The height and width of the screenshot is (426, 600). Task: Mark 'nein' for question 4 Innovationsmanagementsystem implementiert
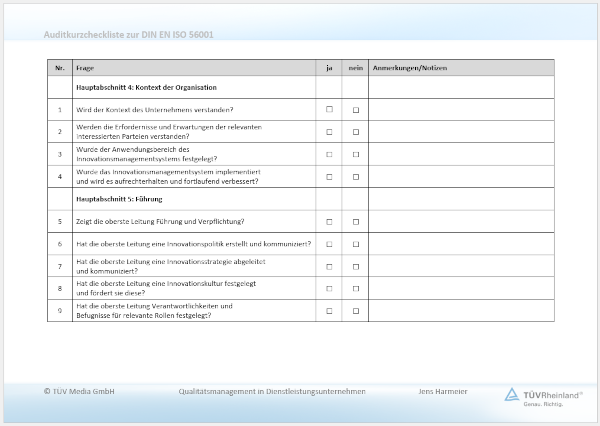coord(355,177)
